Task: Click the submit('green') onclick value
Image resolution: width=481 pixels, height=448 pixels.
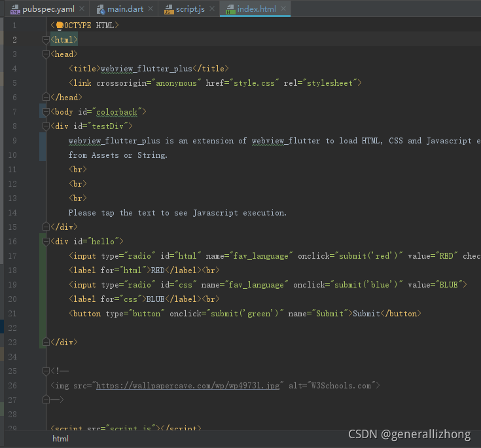Action: point(245,314)
